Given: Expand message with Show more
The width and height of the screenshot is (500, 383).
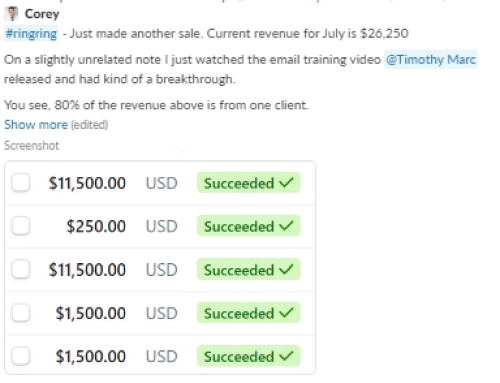Looking at the screenshot, I should pyautogui.click(x=36, y=125).
